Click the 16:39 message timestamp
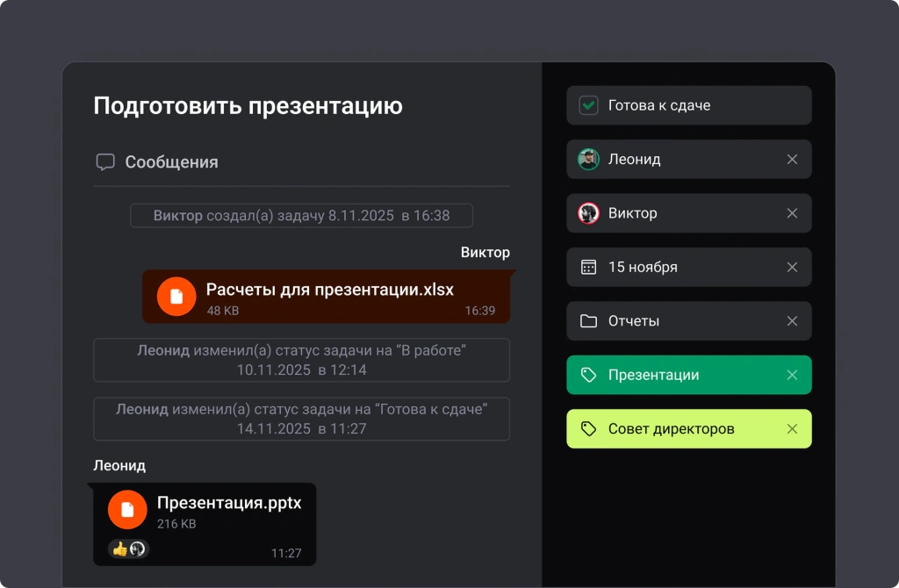 480,311
